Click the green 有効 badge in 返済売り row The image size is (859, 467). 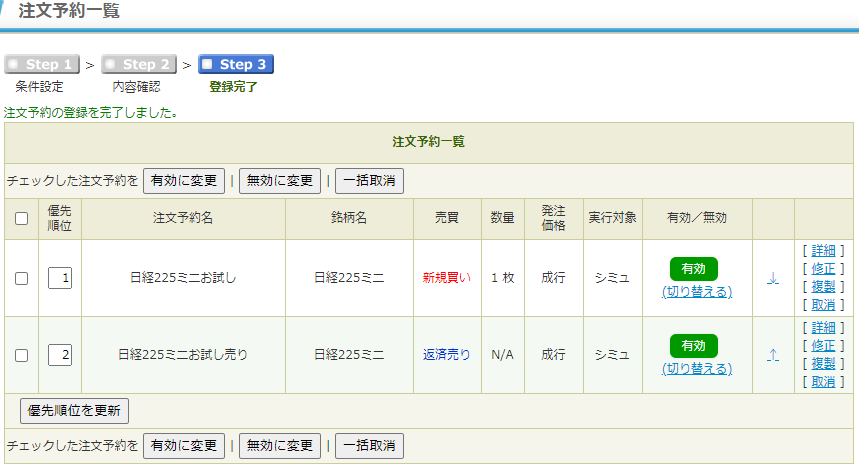click(694, 346)
